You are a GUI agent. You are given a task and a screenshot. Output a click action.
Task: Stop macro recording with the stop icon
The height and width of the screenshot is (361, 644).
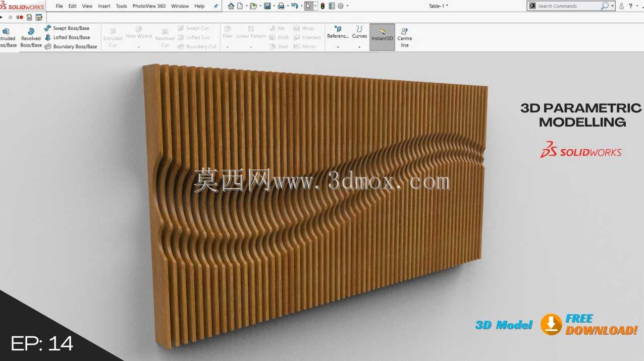10,17
